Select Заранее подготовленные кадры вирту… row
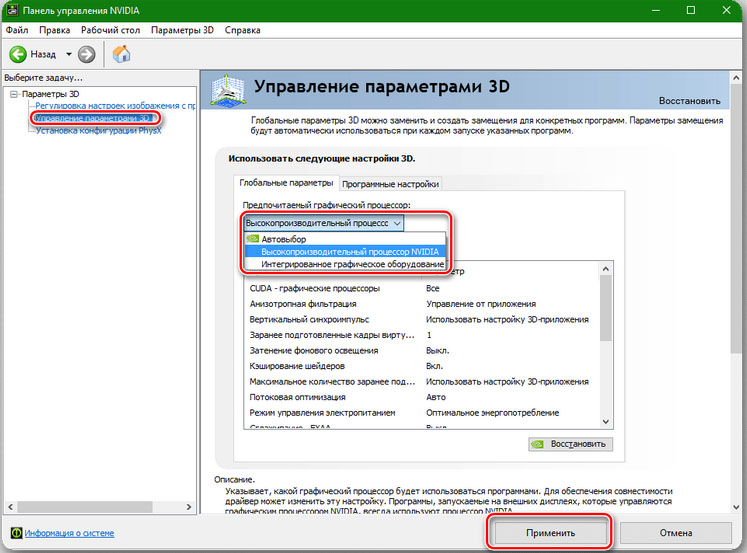Image resolution: width=747 pixels, height=553 pixels. (x=421, y=335)
